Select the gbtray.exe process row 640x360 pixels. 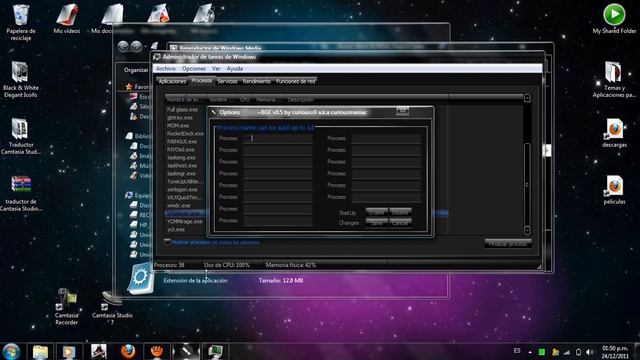tap(180, 118)
